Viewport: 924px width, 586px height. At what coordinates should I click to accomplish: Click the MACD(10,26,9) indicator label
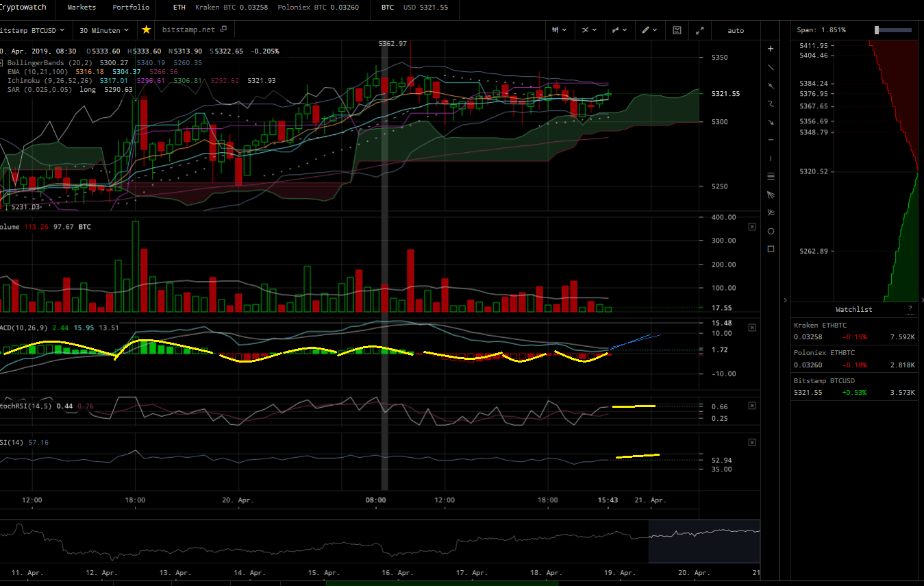pyautogui.click(x=24, y=328)
